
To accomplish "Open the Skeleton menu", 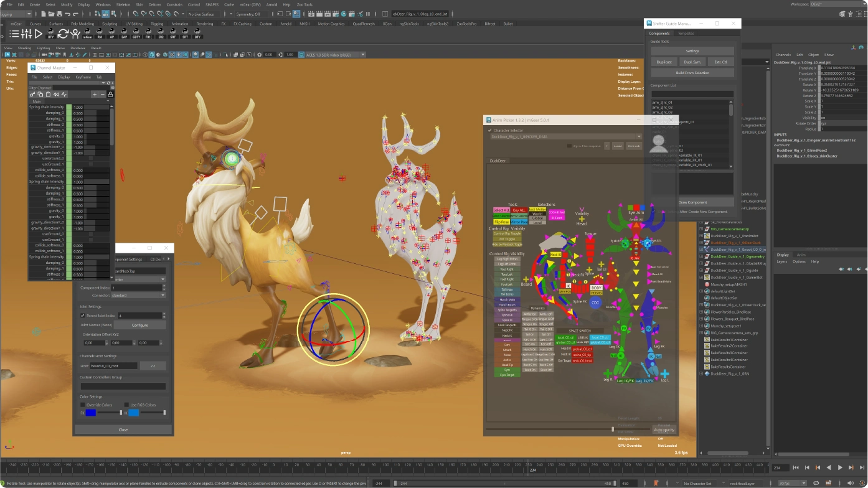I will point(123,4).
